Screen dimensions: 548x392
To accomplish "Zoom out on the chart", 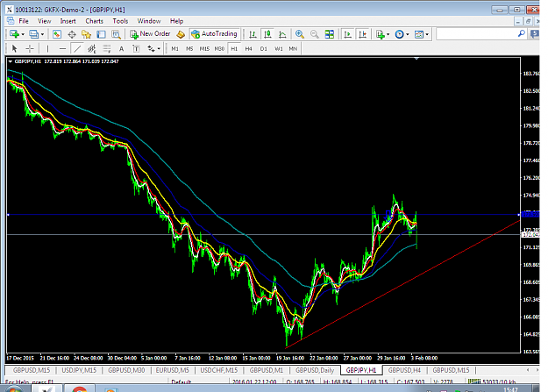I will [x=315, y=34].
